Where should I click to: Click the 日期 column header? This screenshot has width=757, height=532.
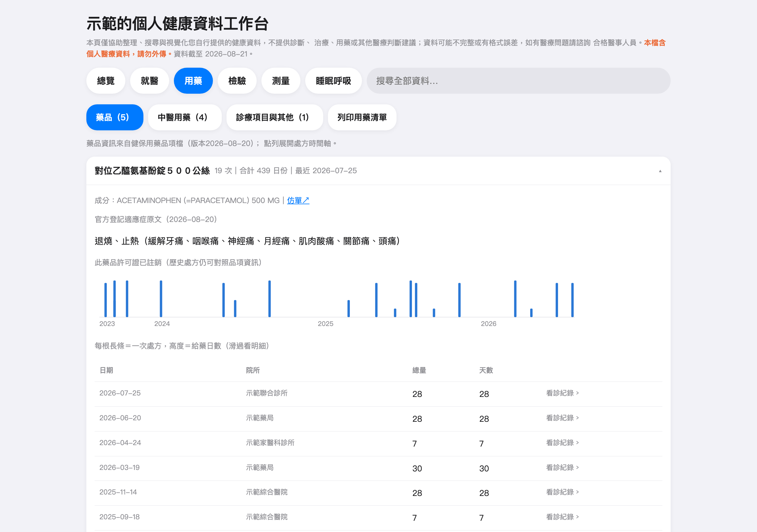(106, 370)
